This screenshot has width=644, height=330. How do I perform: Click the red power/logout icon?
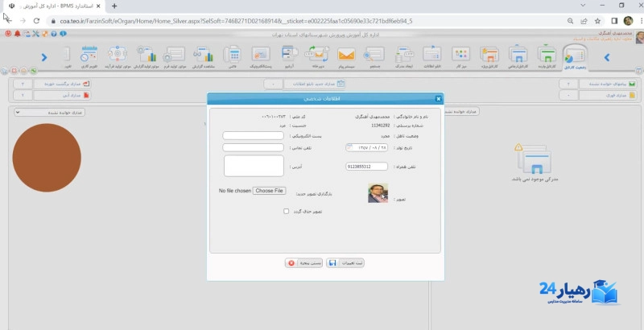[8, 34]
